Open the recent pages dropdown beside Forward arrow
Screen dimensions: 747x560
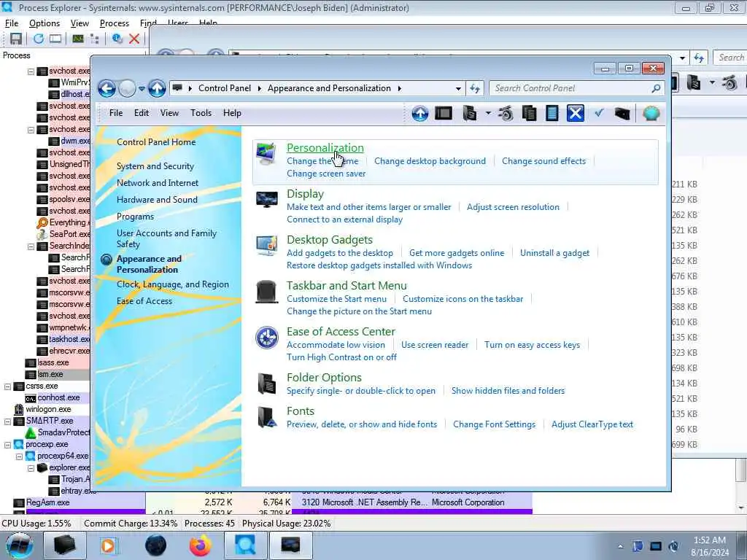142,88
